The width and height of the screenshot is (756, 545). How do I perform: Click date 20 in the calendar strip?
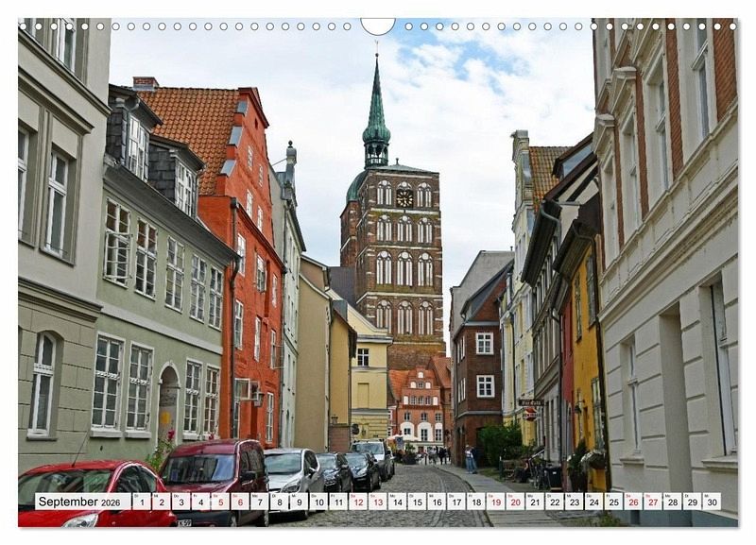point(515,502)
